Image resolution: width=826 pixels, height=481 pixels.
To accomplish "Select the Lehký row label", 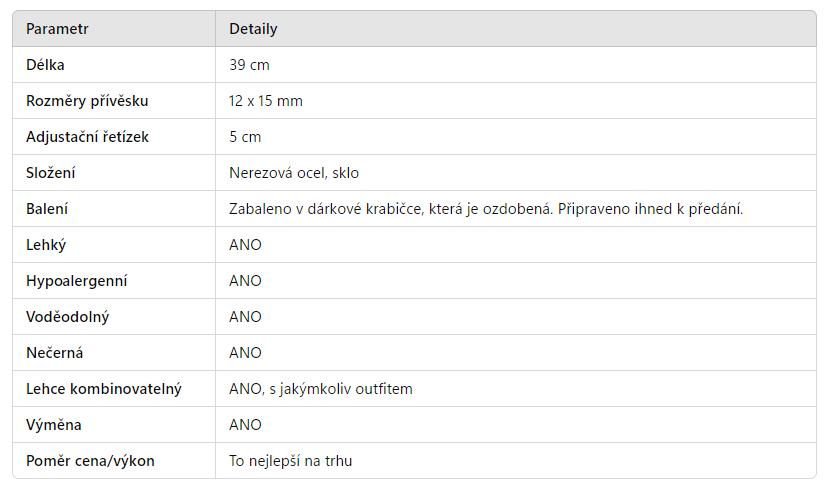I will point(46,245).
